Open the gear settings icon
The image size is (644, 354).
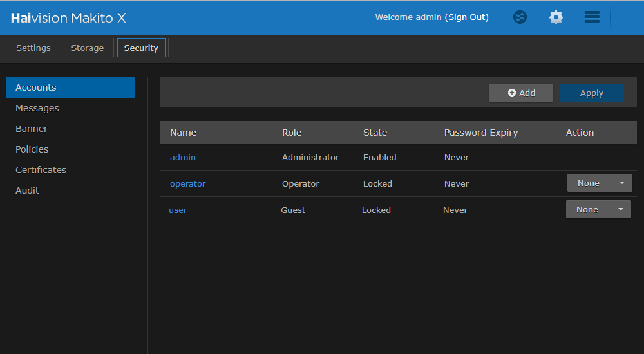(x=556, y=17)
